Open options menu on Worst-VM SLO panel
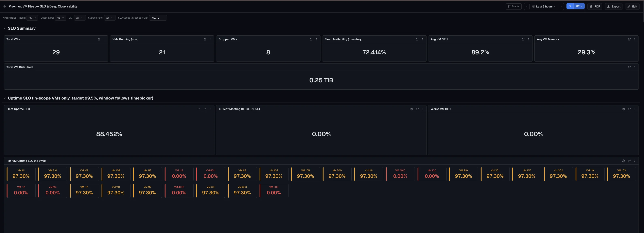The image size is (644, 233). point(635,109)
